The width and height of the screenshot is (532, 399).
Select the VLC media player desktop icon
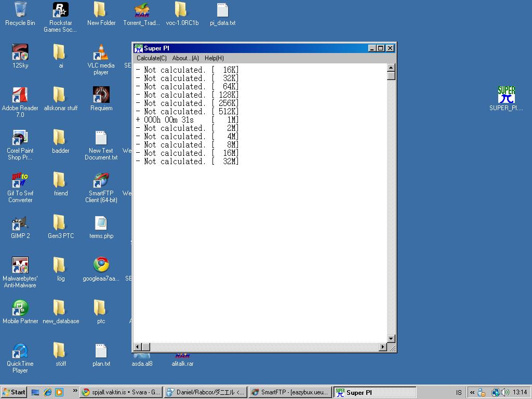101,53
